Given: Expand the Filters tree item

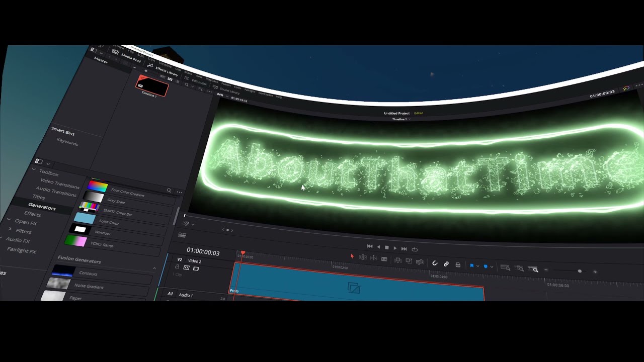Looking at the screenshot, I should point(10,229).
